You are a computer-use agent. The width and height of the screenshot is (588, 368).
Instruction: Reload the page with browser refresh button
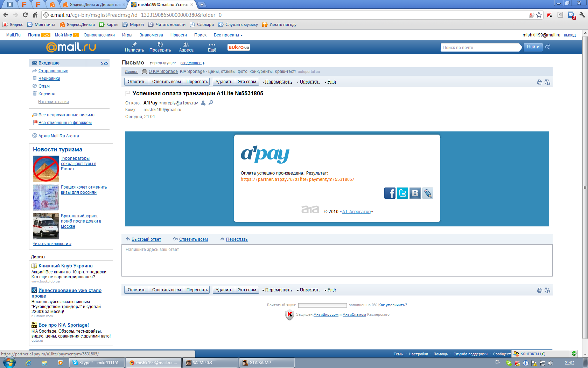25,15
